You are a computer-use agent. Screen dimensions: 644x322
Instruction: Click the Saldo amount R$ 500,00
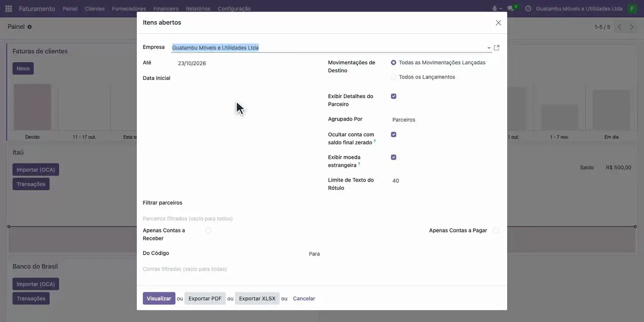(618, 168)
